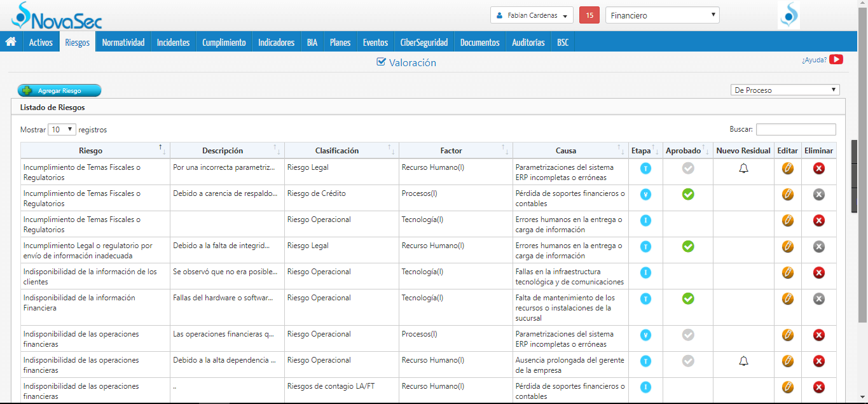The width and height of the screenshot is (868, 404).
Task: Click the Agregar Riesgo button
Action: (x=59, y=90)
